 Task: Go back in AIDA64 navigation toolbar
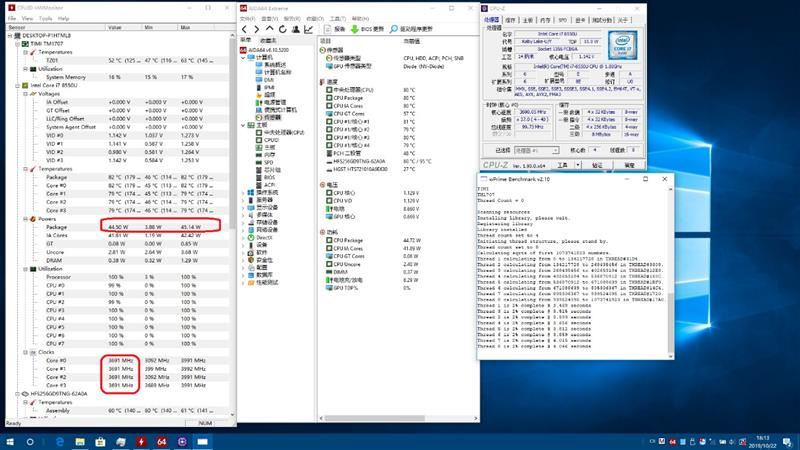pos(244,29)
